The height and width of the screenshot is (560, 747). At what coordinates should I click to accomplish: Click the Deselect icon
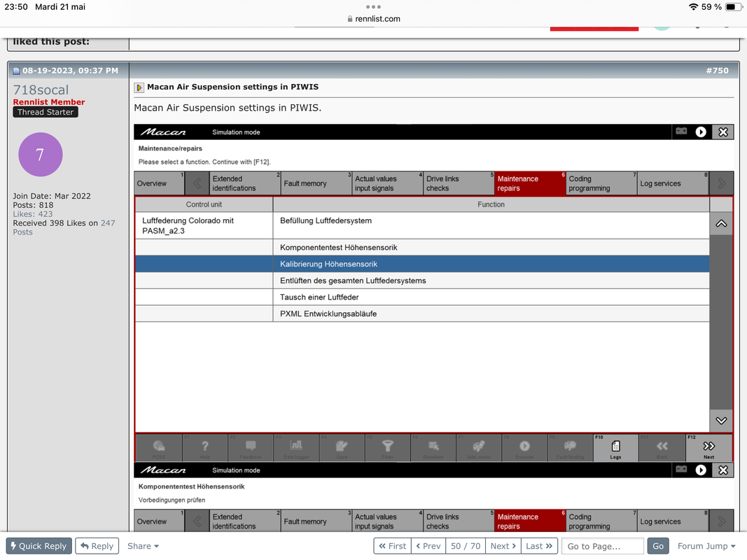[433, 447]
